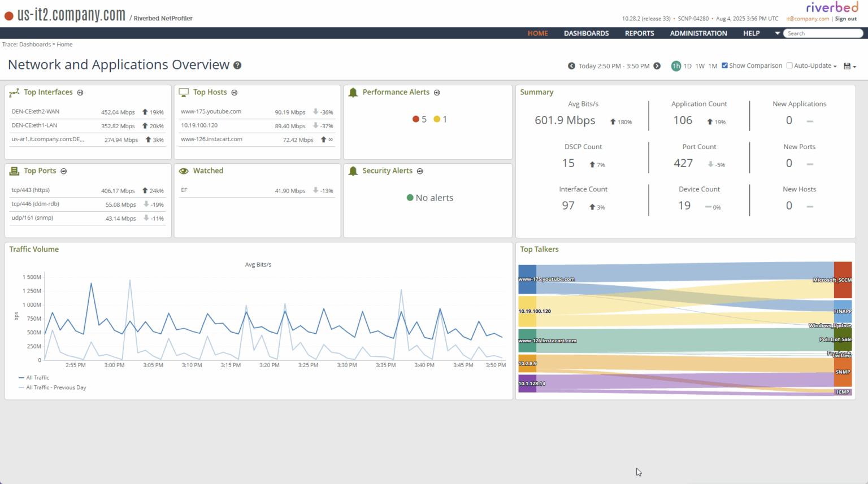Screen dimensions: 868x484
Task: Open the Top Interfaces detailed report arrow icon
Action: 80,92
